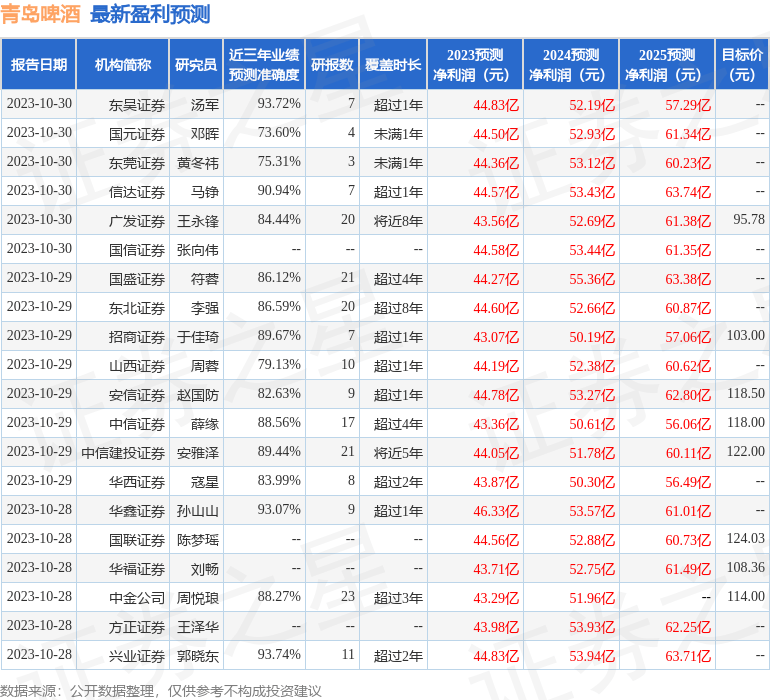The image size is (770, 700).
Task: Click 2023 profit value 46.33亿
Action: [x=496, y=511]
